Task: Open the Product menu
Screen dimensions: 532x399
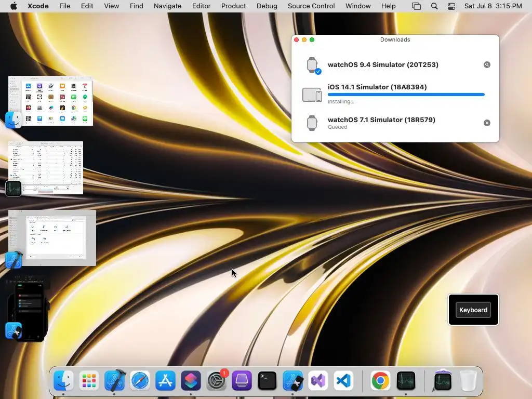Action: click(233, 6)
